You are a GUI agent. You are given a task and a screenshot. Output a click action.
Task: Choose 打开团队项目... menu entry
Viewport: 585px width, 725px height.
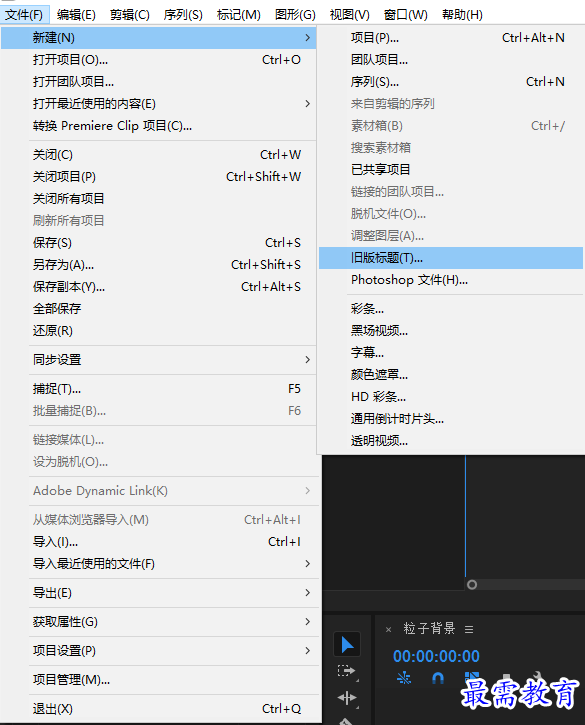tap(159, 82)
